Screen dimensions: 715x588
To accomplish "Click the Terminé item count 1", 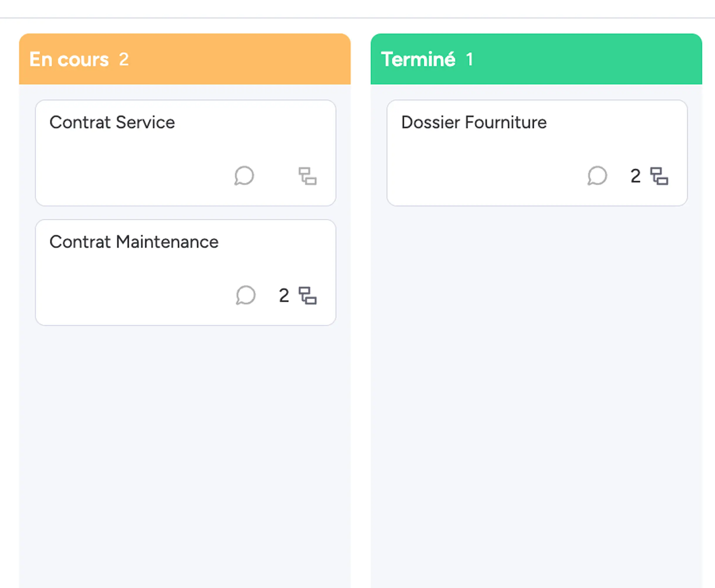I will [x=469, y=59].
